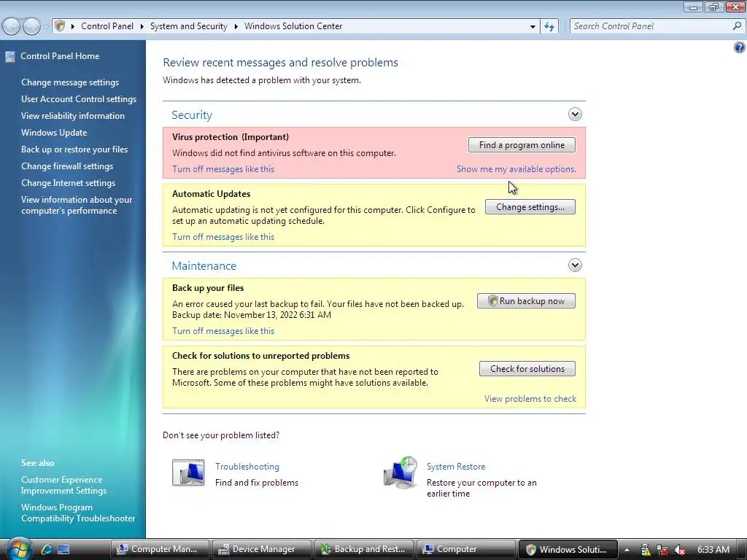The width and height of the screenshot is (747, 560).
Task: Open Help via the blue question icon
Action: tap(740, 47)
